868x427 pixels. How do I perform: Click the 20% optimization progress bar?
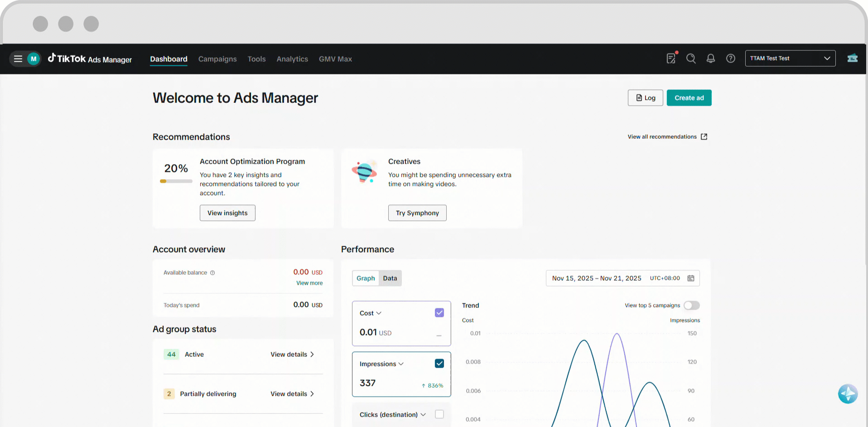[176, 181]
